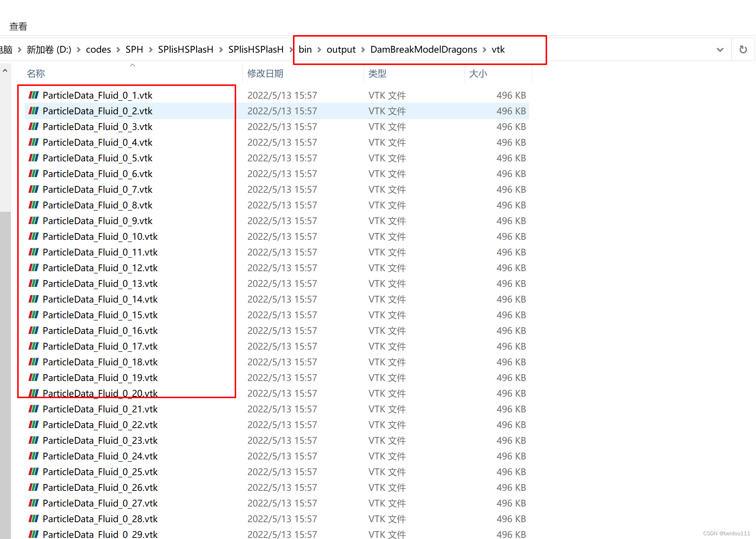Select file ParticleData_Fluid_0_14.vtk
Screen dimensions: 756x539
point(100,299)
